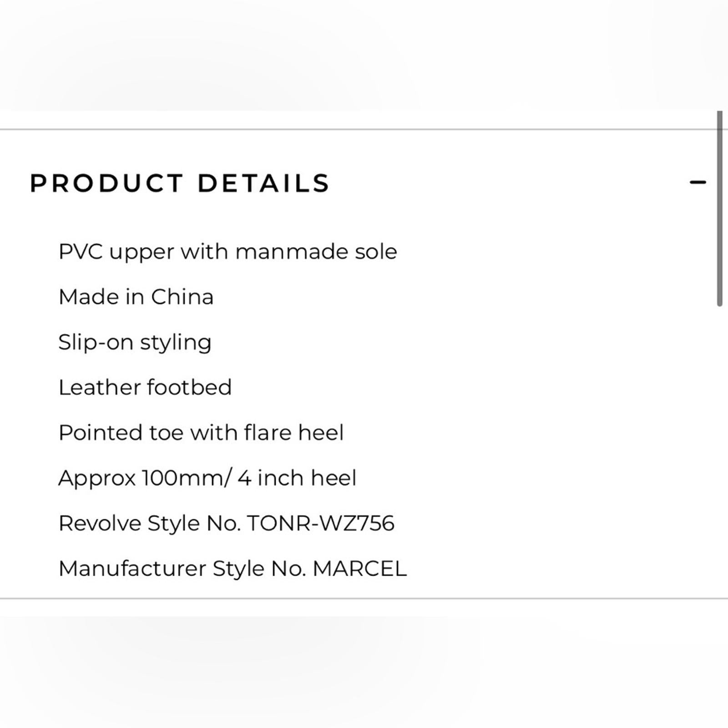Click the top border line of the panel
The image size is (728, 728).
coord(364,129)
